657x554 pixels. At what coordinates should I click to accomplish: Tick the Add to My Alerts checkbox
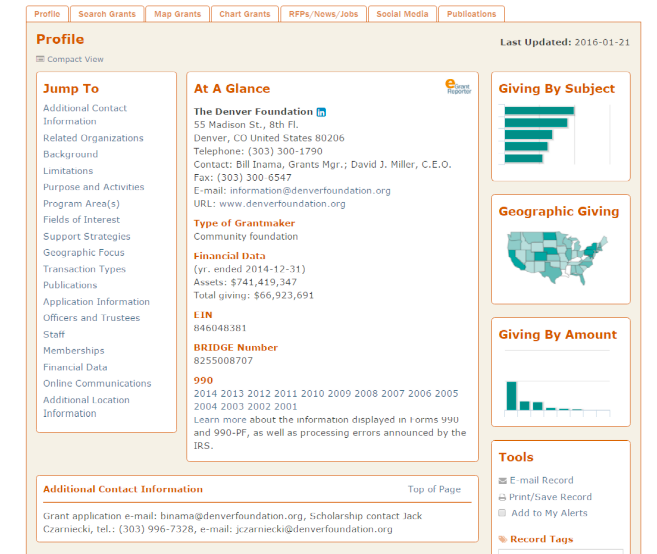(x=502, y=513)
